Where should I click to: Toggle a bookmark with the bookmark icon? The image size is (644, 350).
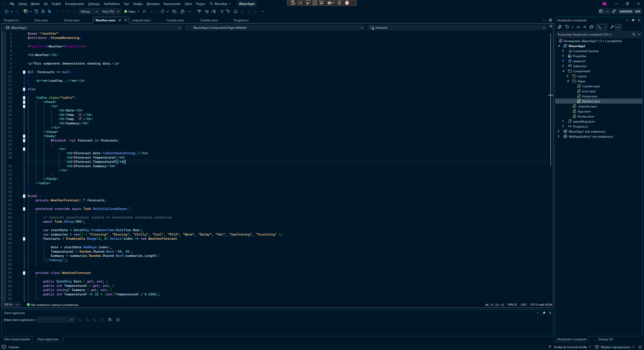(236, 12)
